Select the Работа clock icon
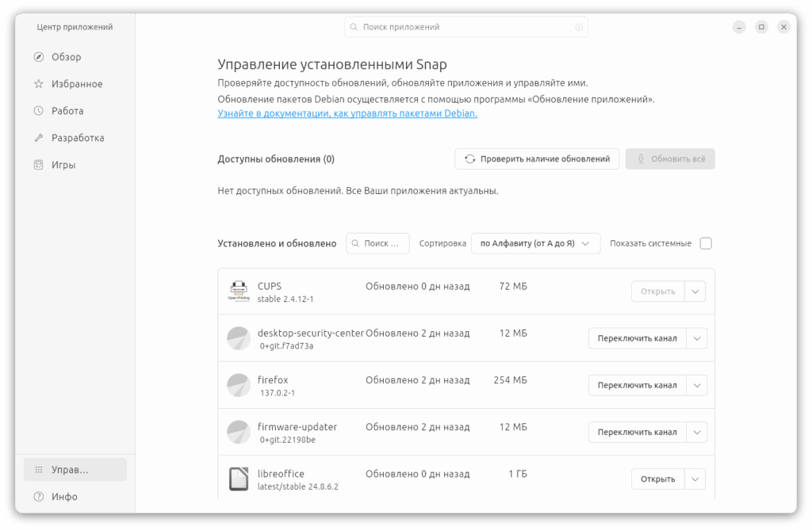 click(x=39, y=111)
